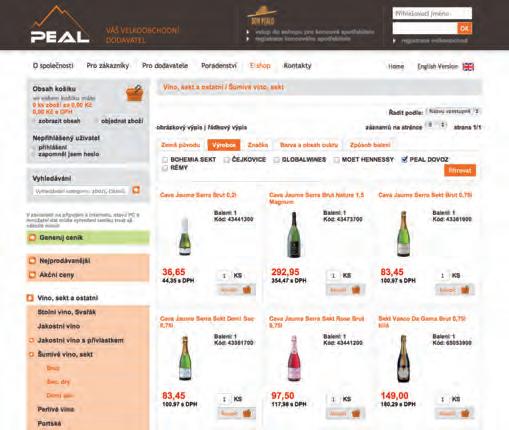Uncheck the PEAL DOVOZ checkbox
The image size is (509, 430).
(404, 159)
